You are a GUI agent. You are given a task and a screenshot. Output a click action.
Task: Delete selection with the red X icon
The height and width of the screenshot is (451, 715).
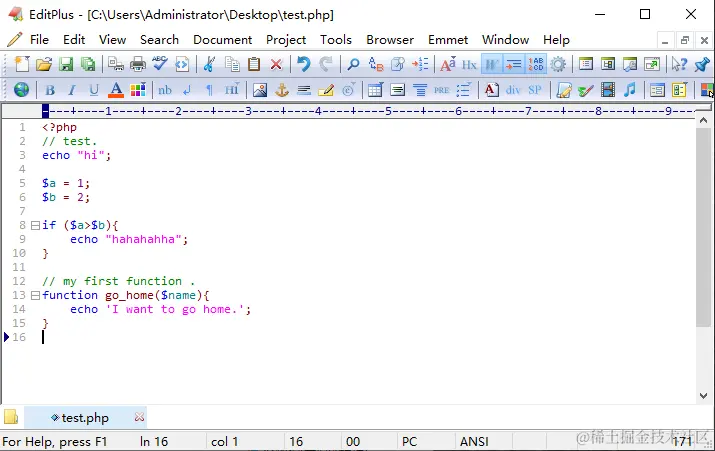pyautogui.click(x=276, y=64)
